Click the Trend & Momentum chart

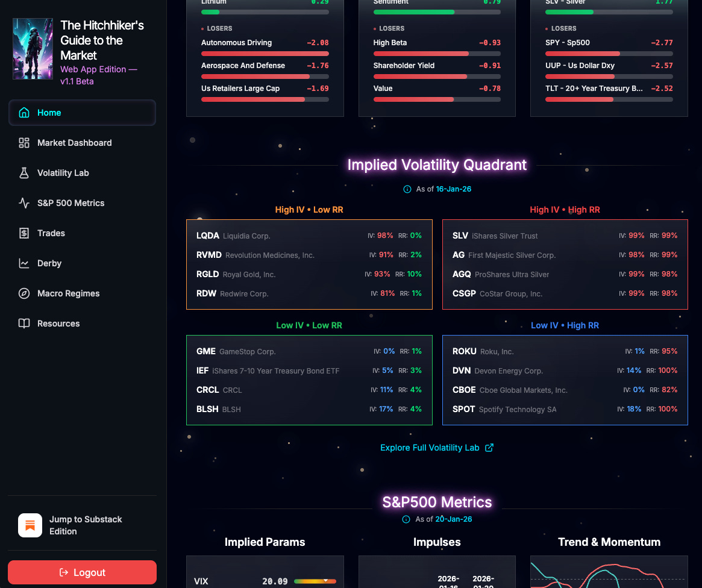point(609,572)
